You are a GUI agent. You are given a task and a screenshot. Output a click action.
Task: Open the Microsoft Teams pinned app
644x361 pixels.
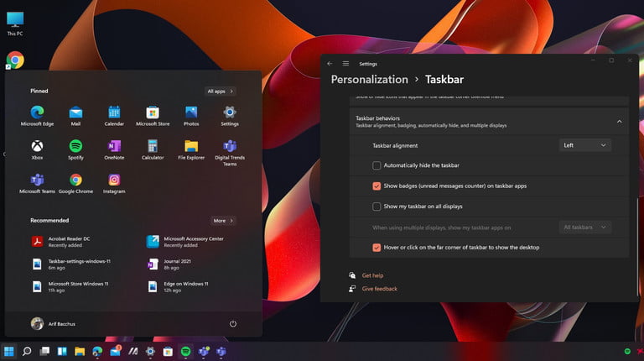pos(38,183)
